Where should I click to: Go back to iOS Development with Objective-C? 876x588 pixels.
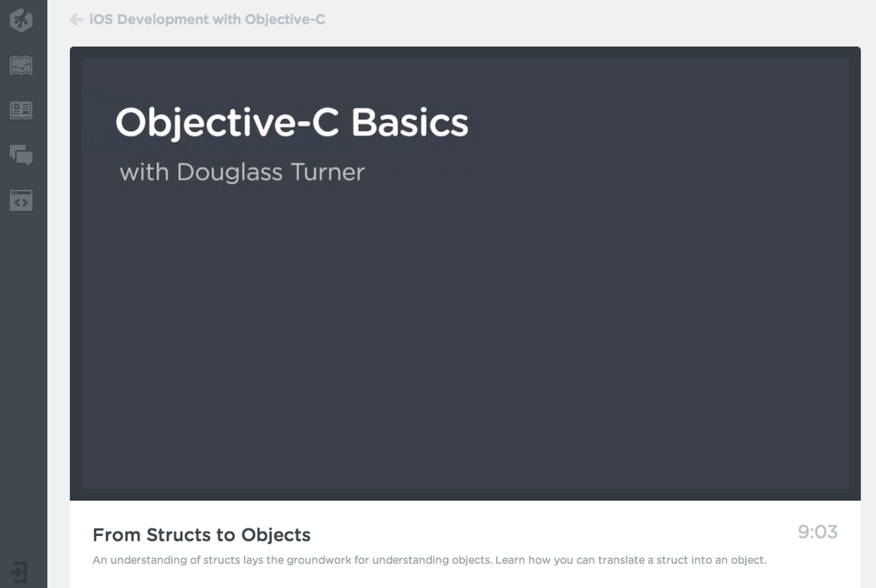click(x=207, y=20)
